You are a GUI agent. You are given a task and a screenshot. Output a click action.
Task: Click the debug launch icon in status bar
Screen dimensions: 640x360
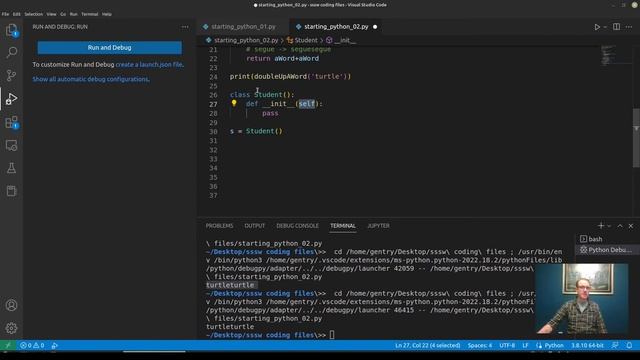(55, 345)
